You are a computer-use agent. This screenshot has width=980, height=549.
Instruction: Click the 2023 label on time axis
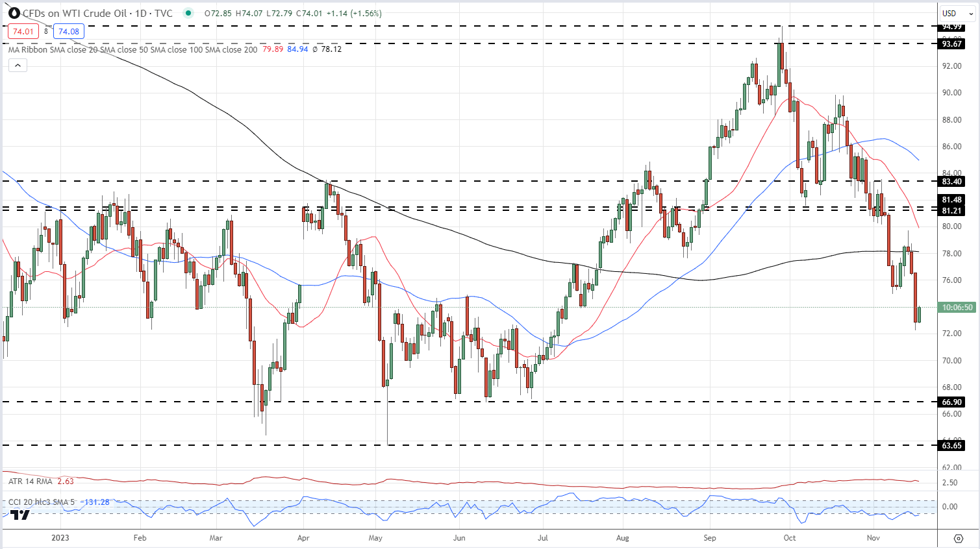[x=60, y=538]
